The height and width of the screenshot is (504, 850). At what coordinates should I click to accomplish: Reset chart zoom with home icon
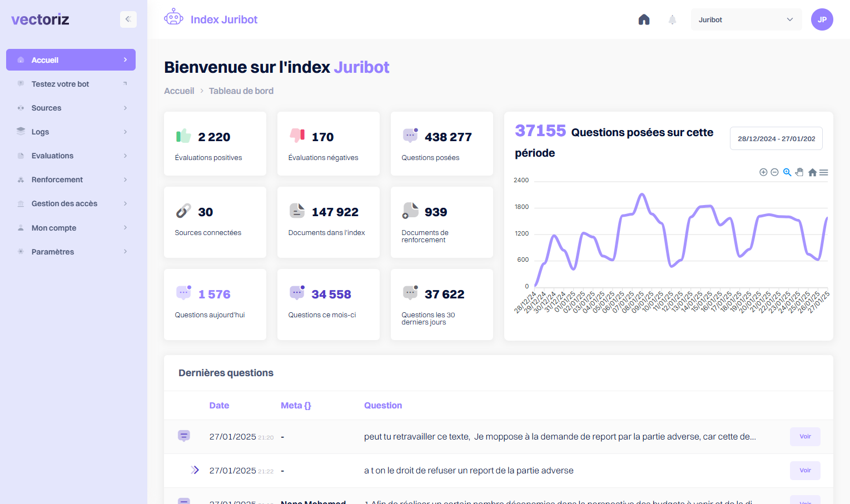[x=812, y=172]
